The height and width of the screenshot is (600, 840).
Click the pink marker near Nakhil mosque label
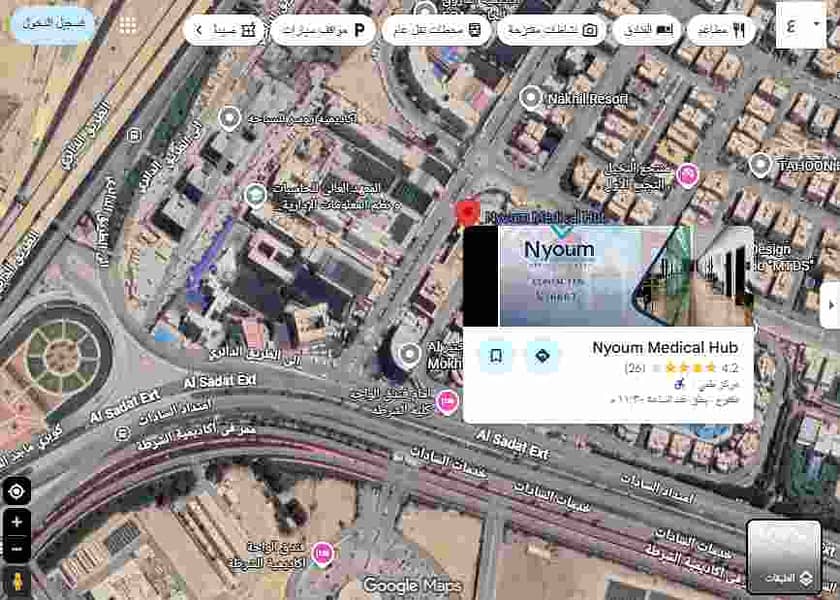[x=686, y=176]
